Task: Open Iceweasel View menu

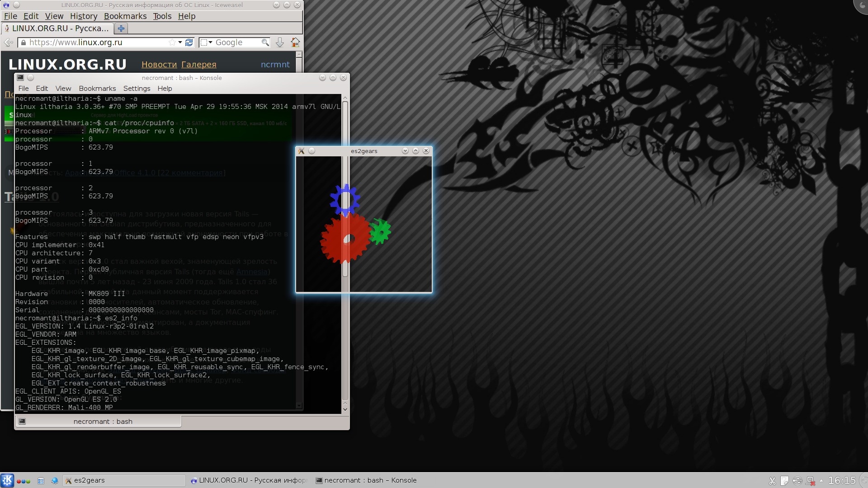Action: click(54, 16)
